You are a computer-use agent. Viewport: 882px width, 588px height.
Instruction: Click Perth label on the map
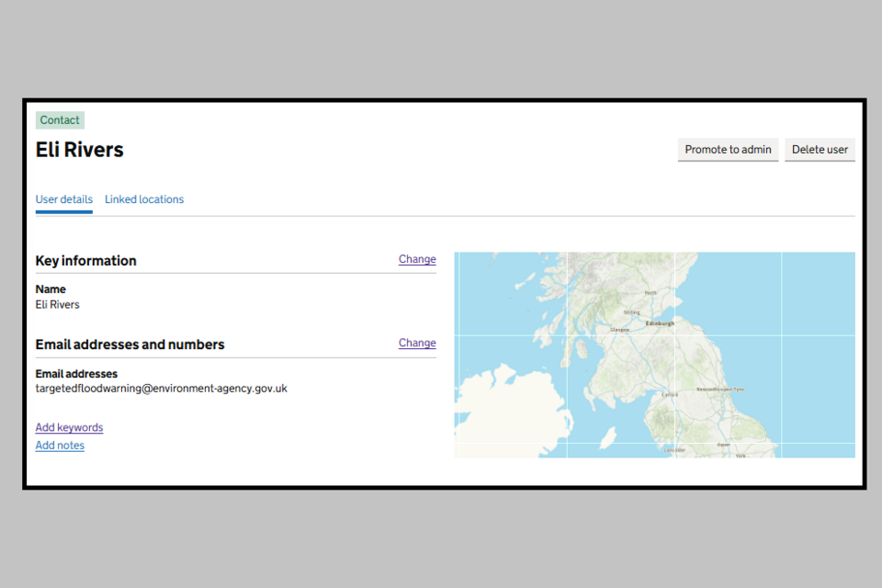click(x=651, y=293)
